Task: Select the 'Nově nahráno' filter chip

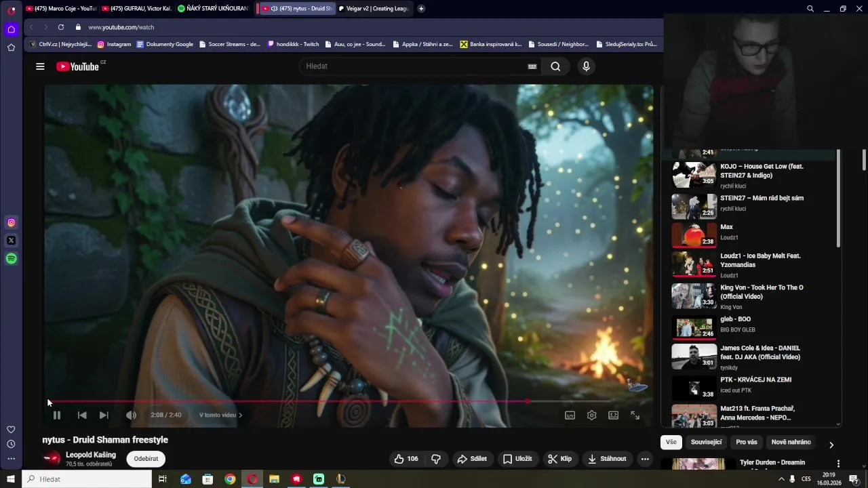Action: tap(791, 442)
